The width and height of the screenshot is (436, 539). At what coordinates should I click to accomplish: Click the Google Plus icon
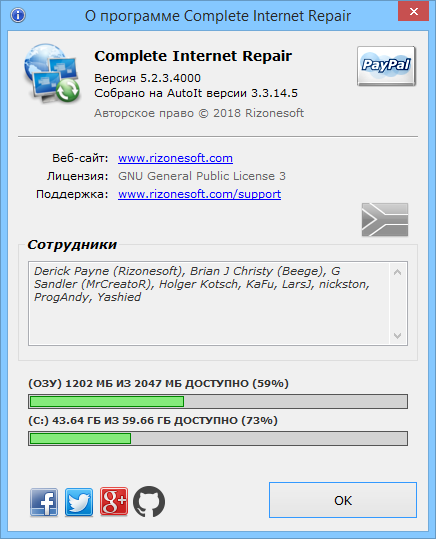pyautogui.click(x=114, y=502)
